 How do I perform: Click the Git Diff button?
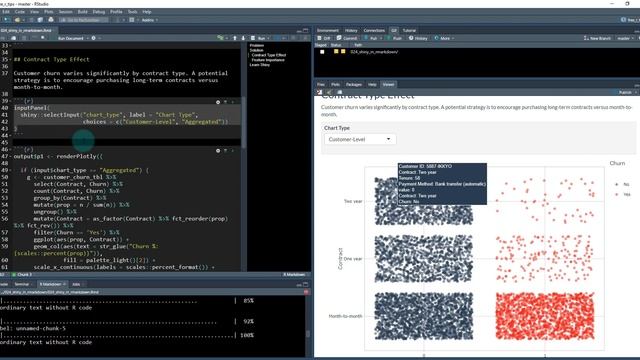[324, 38]
